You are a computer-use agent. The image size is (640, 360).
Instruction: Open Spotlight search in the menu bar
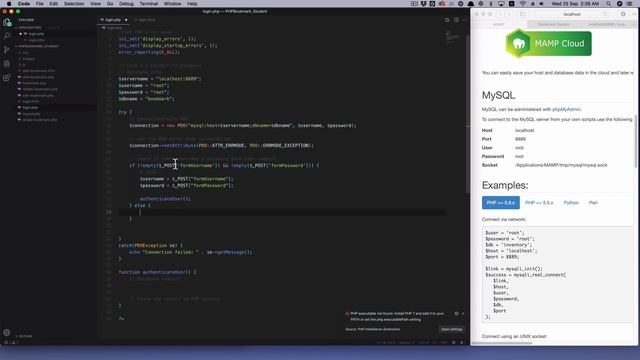(609, 4)
